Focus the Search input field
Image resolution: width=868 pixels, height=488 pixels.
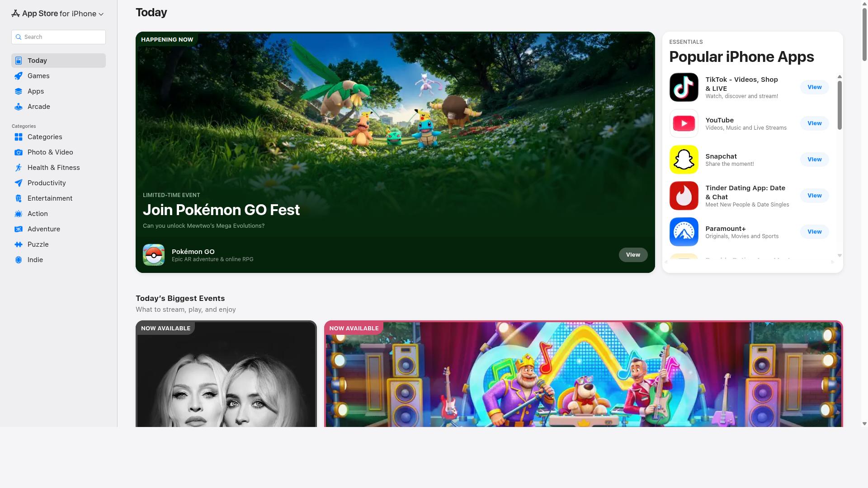pyautogui.click(x=58, y=37)
